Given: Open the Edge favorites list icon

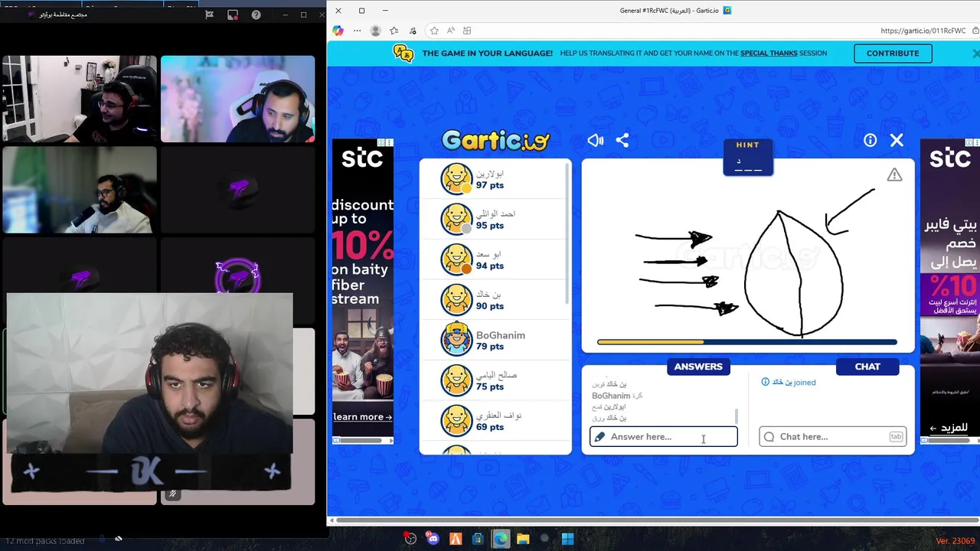Looking at the screenshot, I should pos(394,31).
